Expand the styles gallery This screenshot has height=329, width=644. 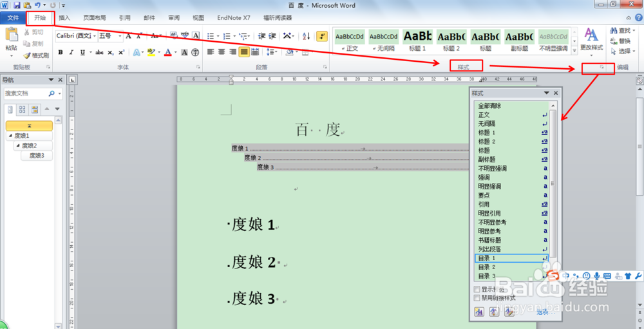(x=574, y=50)
